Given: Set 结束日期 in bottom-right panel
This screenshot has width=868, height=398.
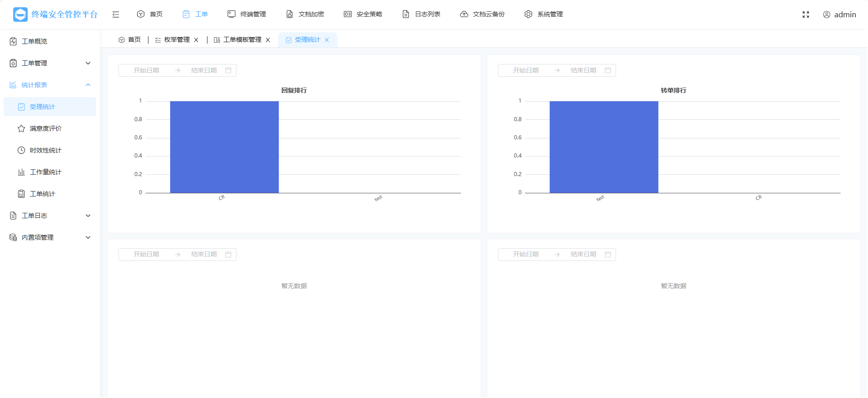Looking at the screenshot, I should pyautogui.click(x=583, y=255).
